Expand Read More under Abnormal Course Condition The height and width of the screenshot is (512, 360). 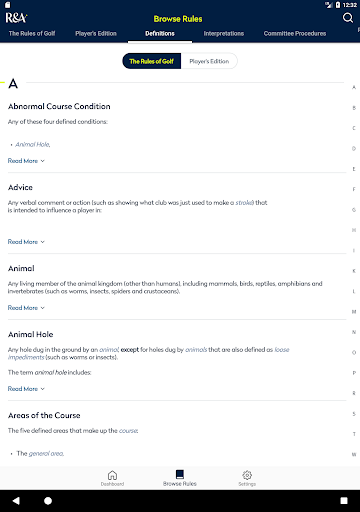click(26, 161)
